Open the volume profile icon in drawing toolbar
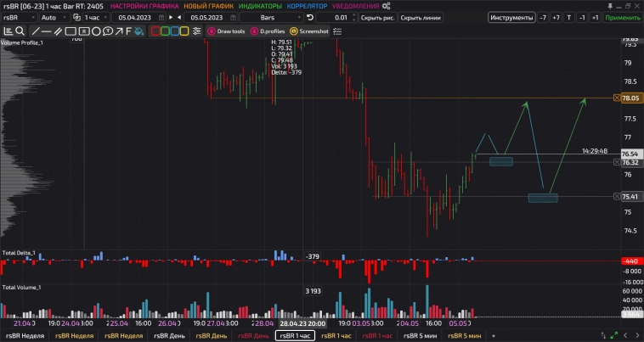This screenshot has height=342, width=644. [x=8, y=31]
